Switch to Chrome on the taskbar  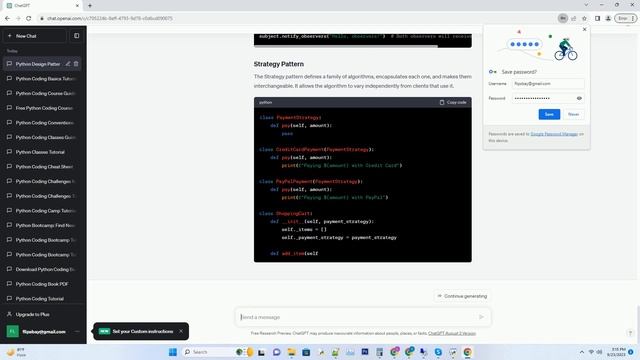[x=467, y=352]
